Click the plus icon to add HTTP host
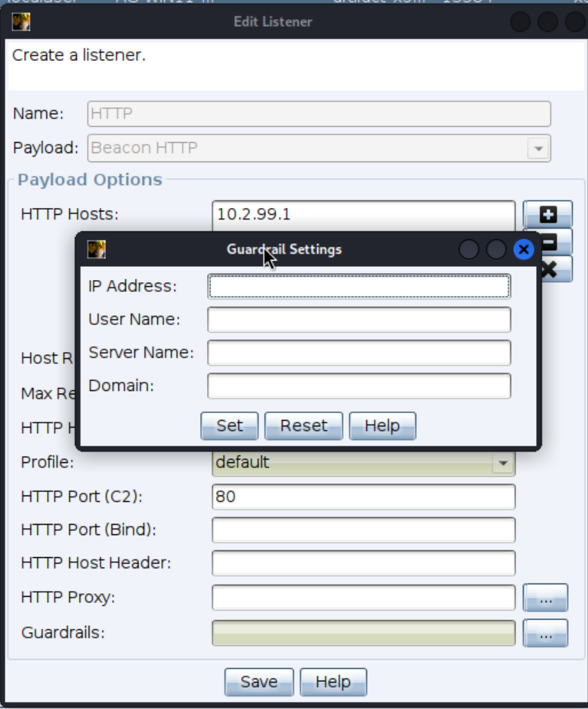 coord(547,214)
